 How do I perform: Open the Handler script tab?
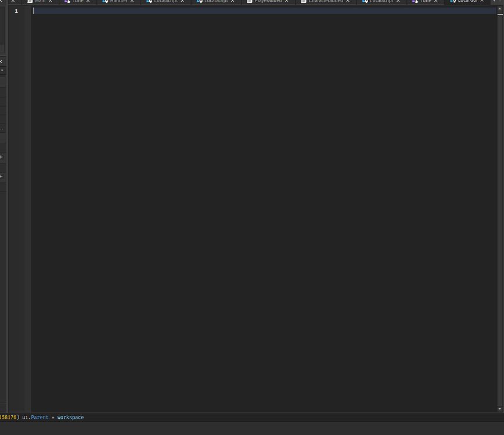119,2
